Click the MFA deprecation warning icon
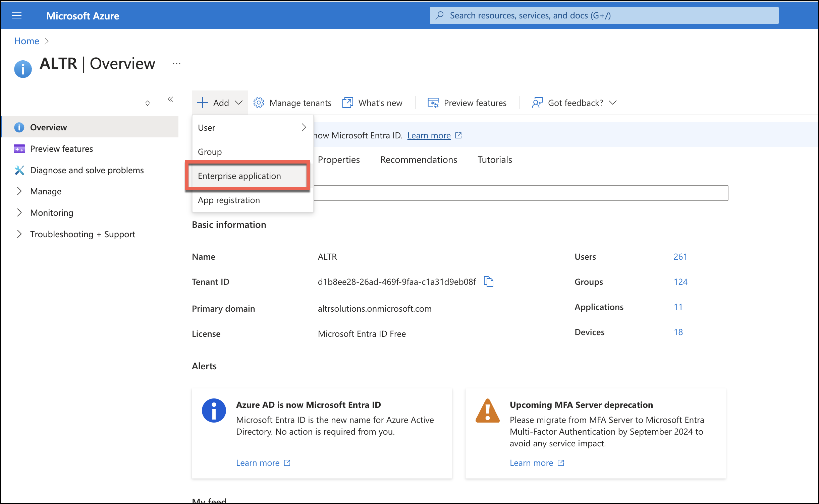 (488, 410)
